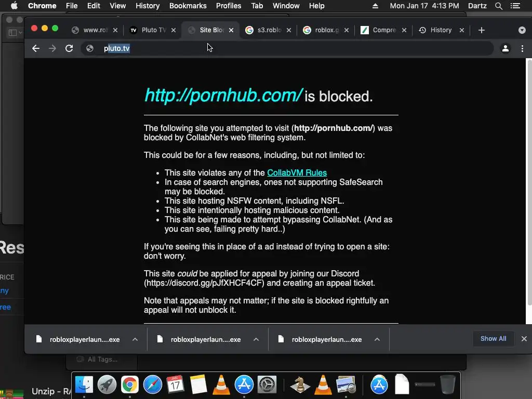Open the Chrome profile avatar menu
This screenshot has width=532, height=399.
pyautogui.click(x=505, y=48)
